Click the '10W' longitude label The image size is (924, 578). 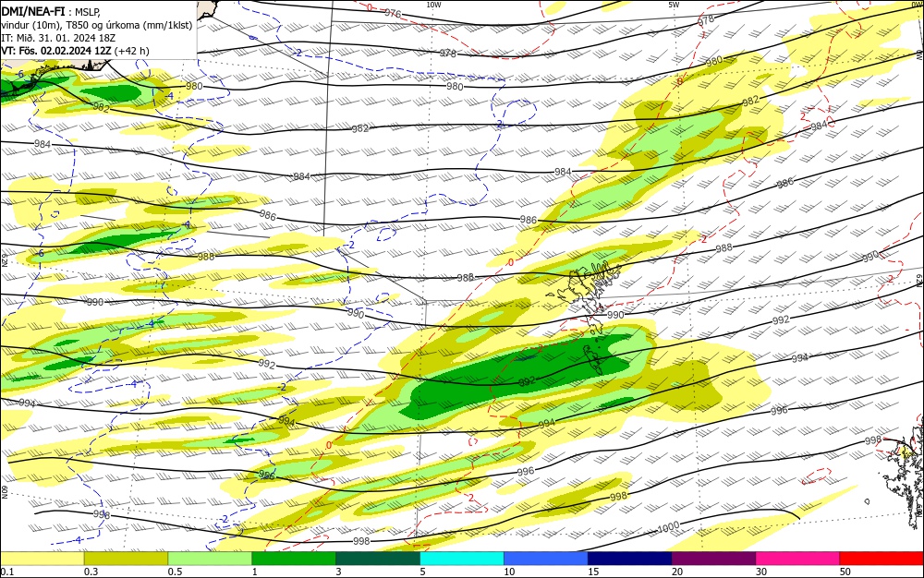(x=433, y=5)
